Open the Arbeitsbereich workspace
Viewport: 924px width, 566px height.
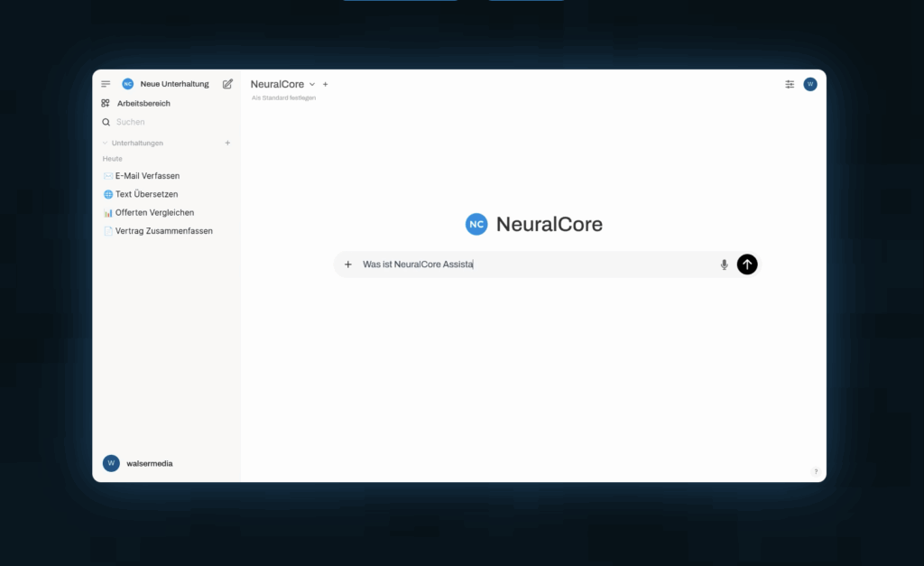coord(143,104)
